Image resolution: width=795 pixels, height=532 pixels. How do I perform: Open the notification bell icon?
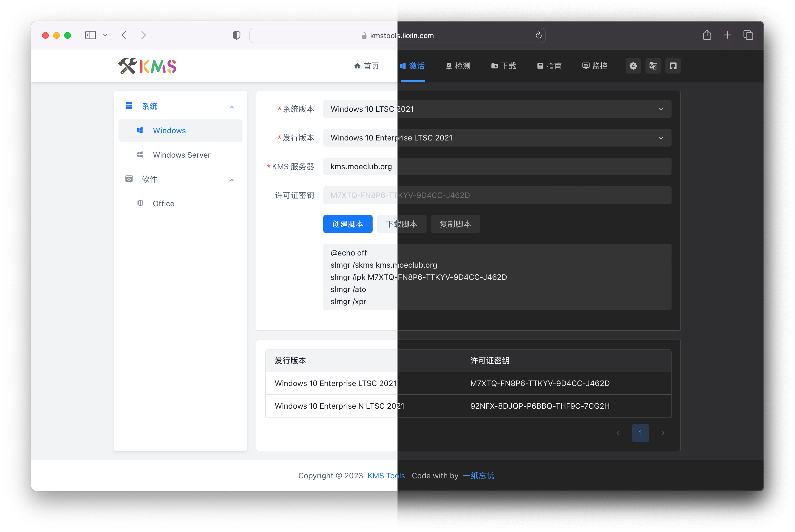click(x=633, y=66)
